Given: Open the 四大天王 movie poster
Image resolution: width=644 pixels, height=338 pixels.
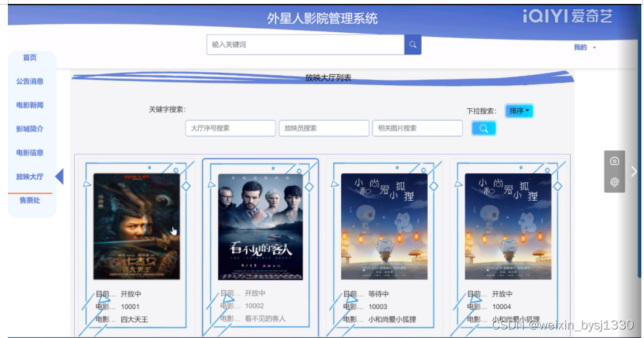Looking at the screenshot, I should [136, 226].
